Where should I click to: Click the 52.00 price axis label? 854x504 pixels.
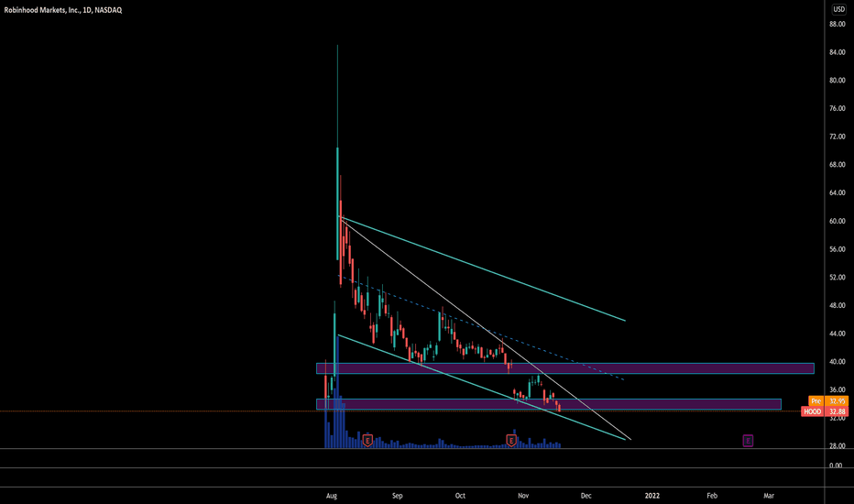point(838,278)
